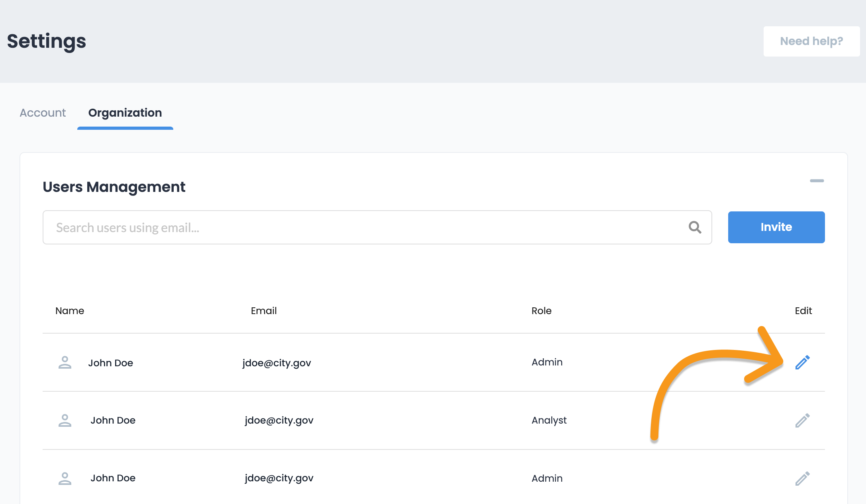
Task: Click avatar icon in Analyst row
Action: tap(65, 420)
